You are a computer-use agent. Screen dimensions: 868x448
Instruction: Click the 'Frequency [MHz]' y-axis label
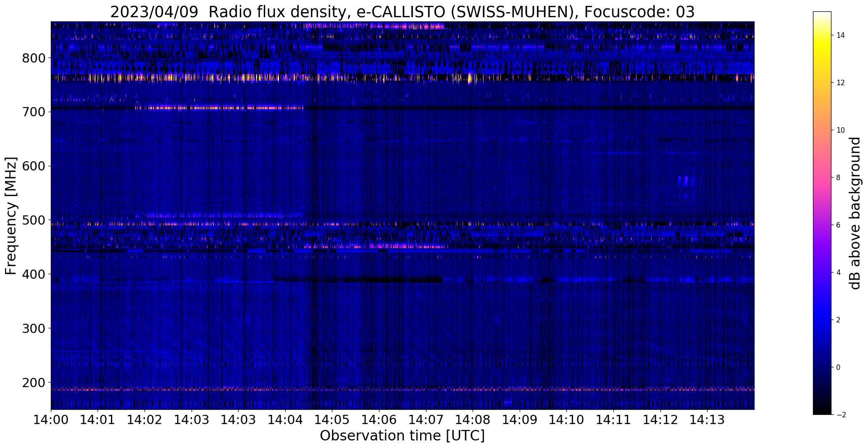tap(11, 216)
